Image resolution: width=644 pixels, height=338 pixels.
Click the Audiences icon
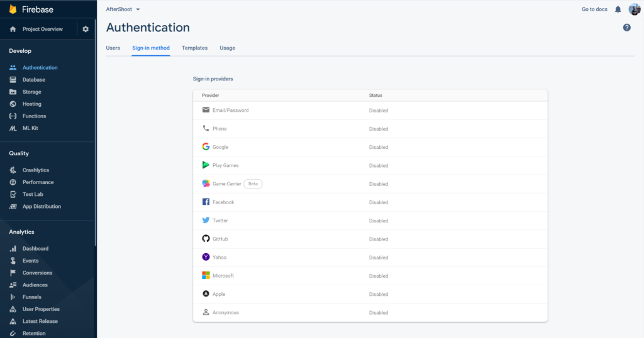point(13,285)
